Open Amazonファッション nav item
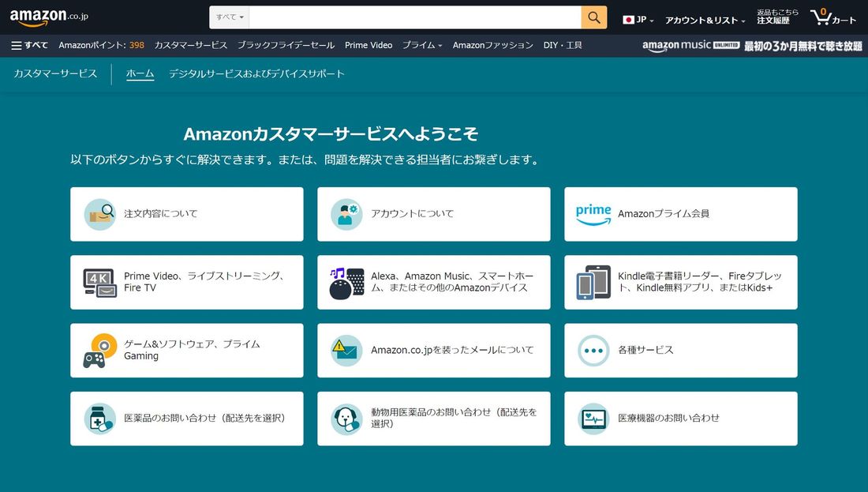 point(492,46)
